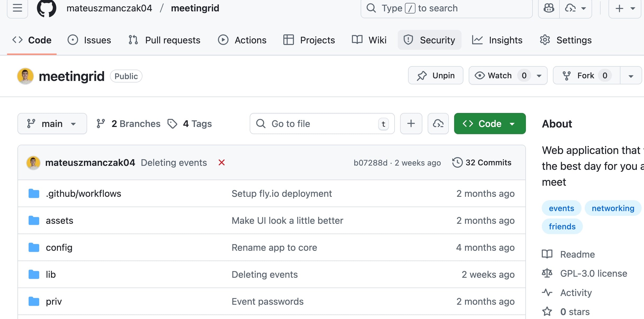Open the Copilot chat icon
Viewport: 644px width, 319px height.
(x=549, y=8)
